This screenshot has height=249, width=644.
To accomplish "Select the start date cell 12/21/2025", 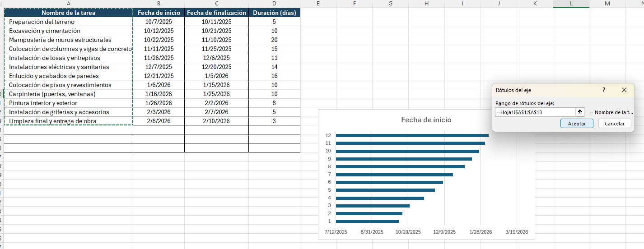I will click(x=159, y=76).
